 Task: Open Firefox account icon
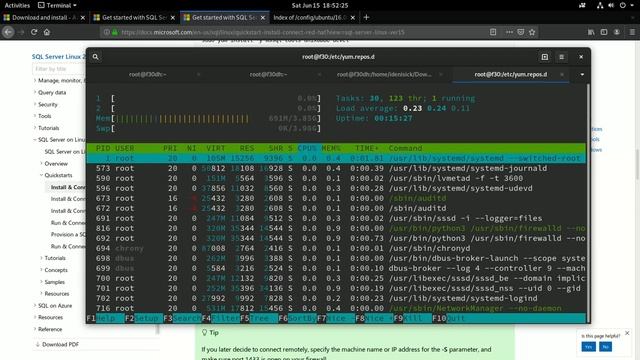pyautogui.click(x=617, y=32)
